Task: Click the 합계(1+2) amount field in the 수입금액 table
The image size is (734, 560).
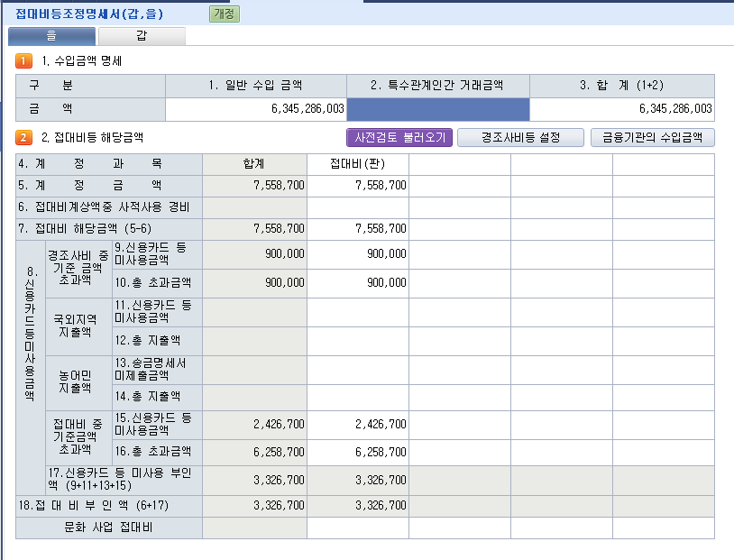Action: click(x=621, y=109)
